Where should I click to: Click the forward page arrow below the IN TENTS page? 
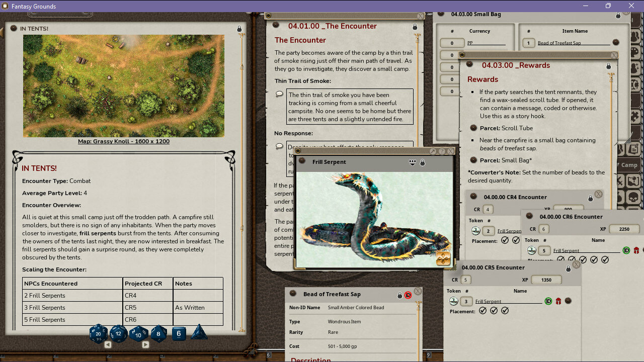(x=146, y=344)
